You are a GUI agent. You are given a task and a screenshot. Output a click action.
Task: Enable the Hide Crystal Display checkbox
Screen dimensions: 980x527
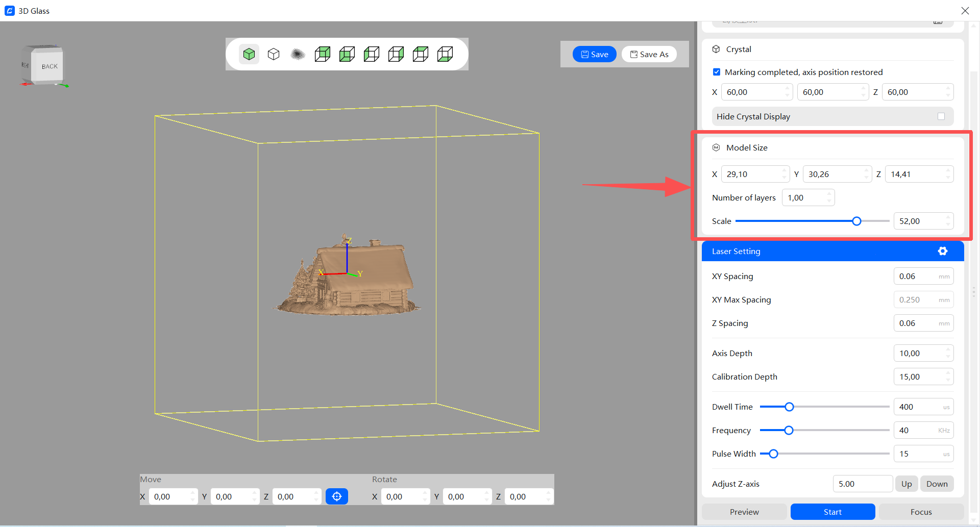941,116
